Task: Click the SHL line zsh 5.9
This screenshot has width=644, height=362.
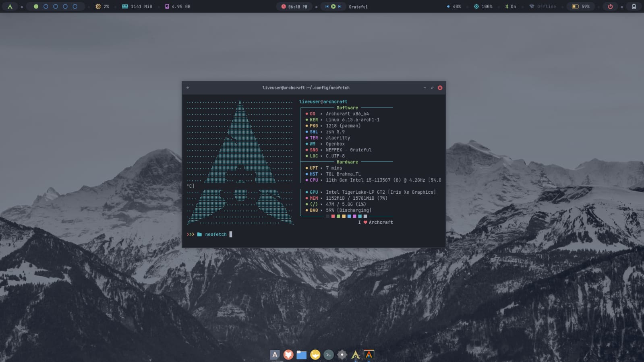Action: [x=325, y=132]
